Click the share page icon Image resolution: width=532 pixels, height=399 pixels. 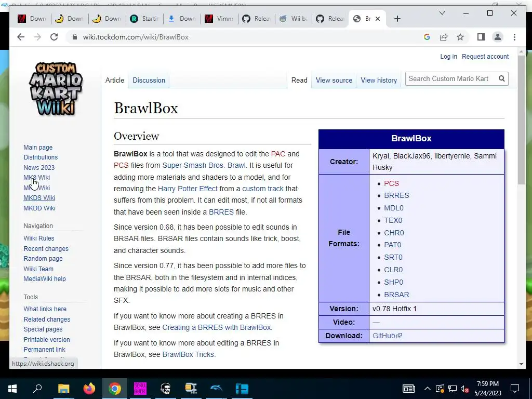point(444,37)
